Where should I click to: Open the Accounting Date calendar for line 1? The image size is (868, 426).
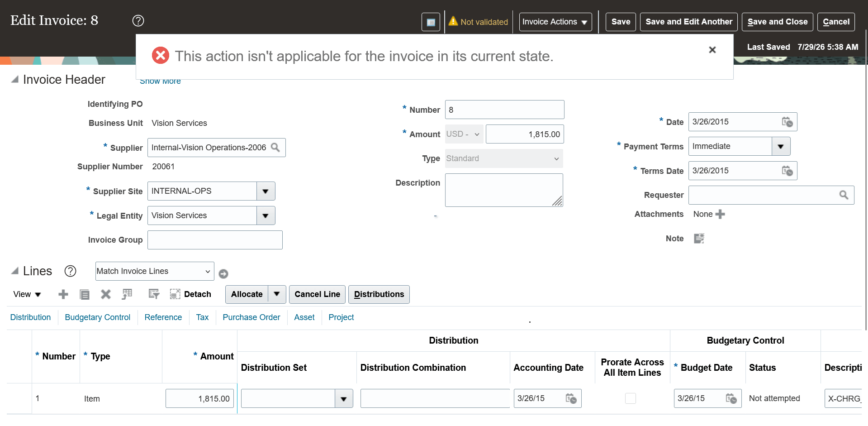point(571,398)
